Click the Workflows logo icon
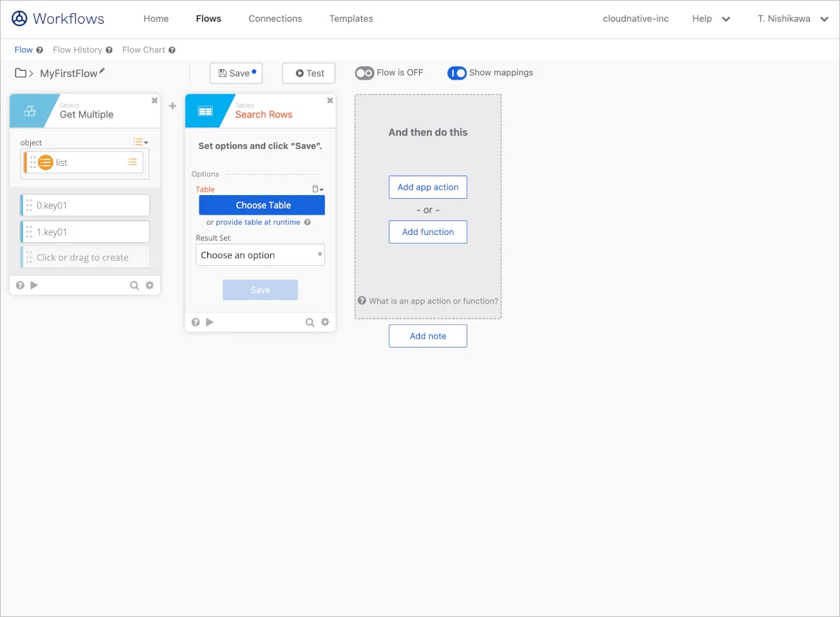 point(20,19)
